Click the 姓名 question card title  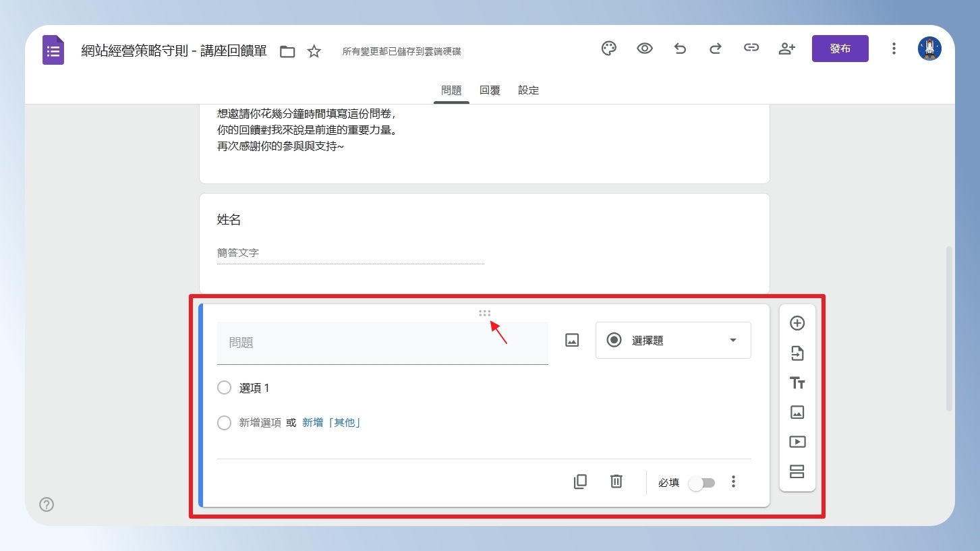tap(229, 220)
